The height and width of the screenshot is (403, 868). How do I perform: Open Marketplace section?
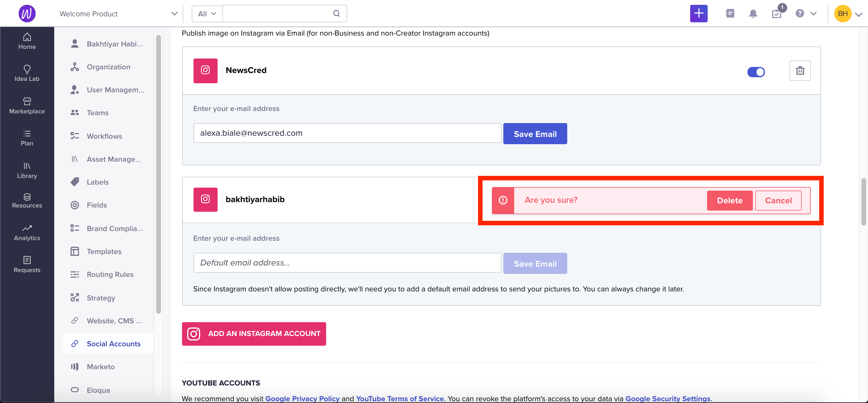point(27,106)
